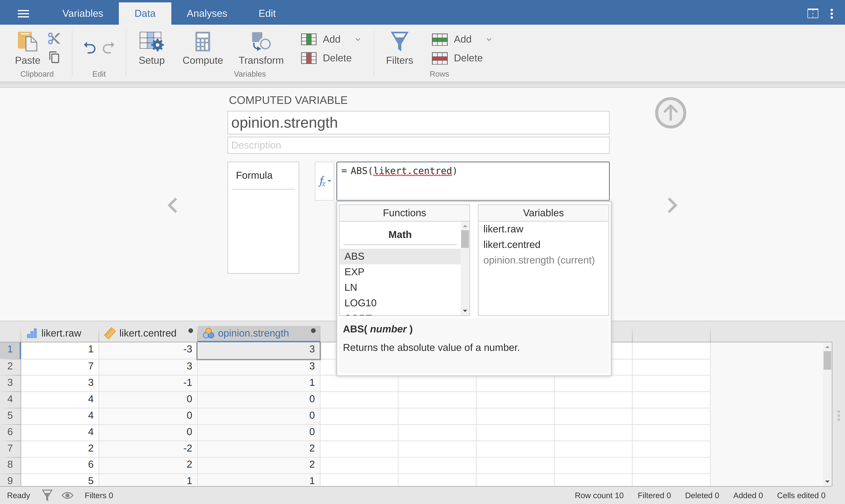Open the fx function picker dropdown
The image size is (845, 504).
pos(324,181)
